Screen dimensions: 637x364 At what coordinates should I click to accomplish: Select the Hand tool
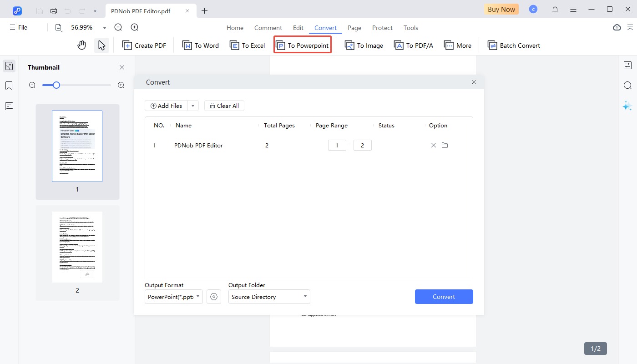(82, 45)
